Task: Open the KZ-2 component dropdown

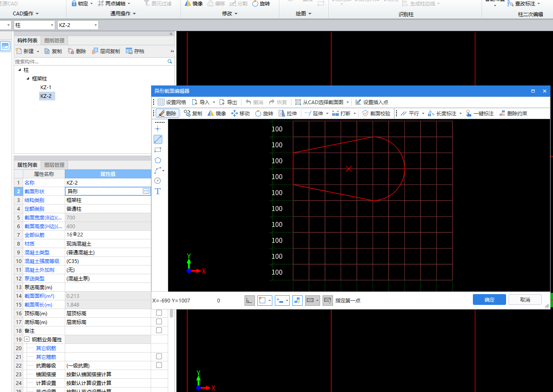Action: pyautogui.click(x=95, y=25)
